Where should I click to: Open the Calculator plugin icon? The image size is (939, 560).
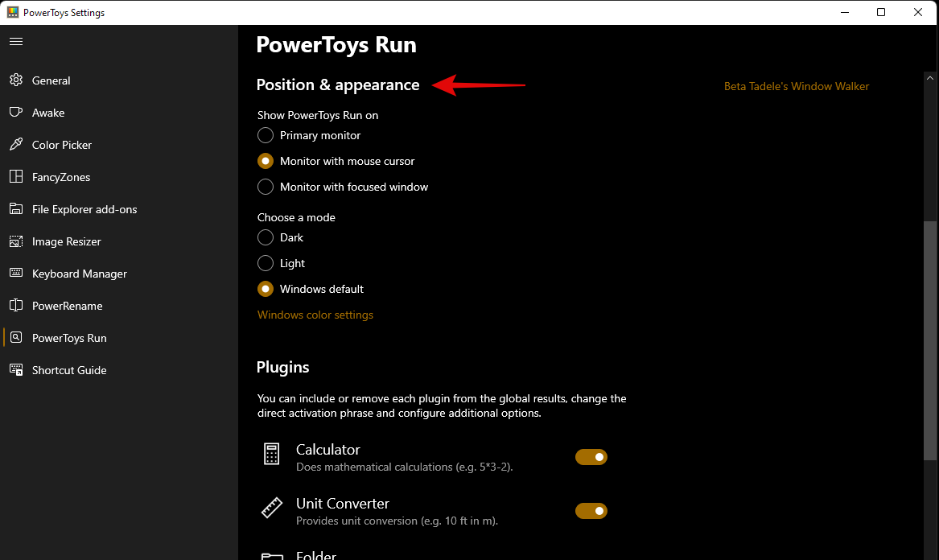click(x=270, y=454)
